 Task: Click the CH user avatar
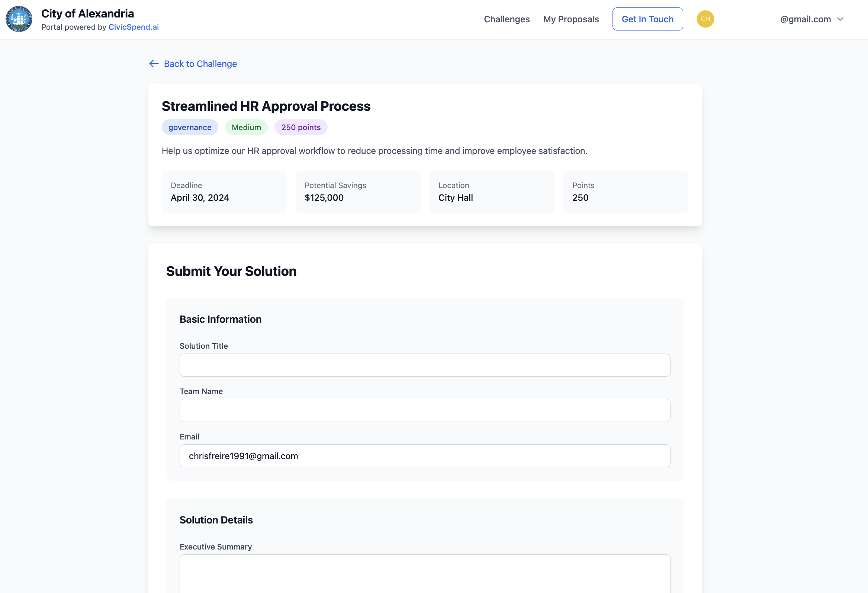tap(705, 19)
